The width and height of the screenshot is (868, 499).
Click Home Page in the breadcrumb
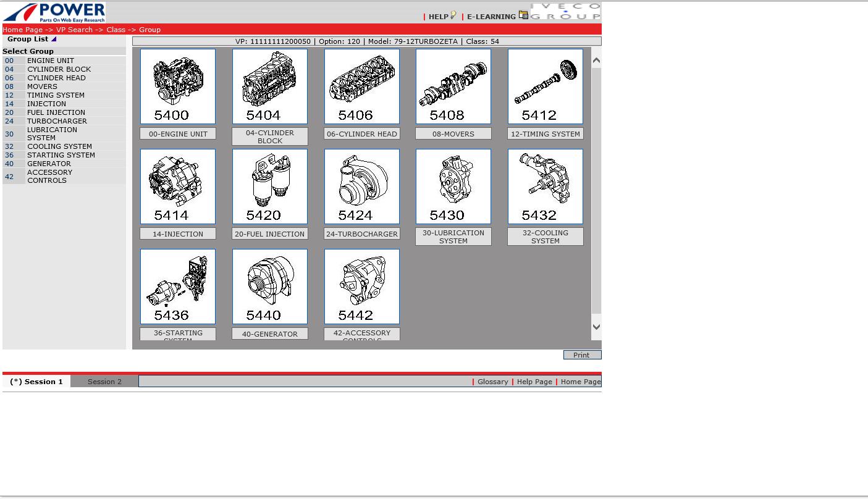(23, 30)
